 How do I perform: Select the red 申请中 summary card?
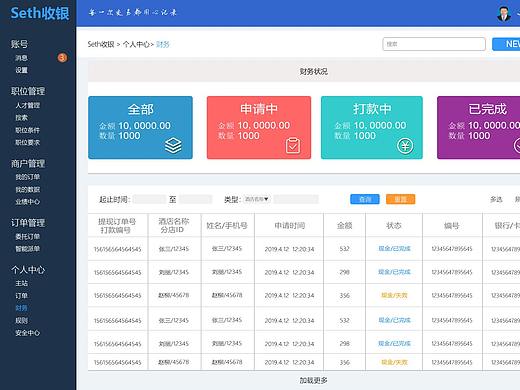click(259, 128)
